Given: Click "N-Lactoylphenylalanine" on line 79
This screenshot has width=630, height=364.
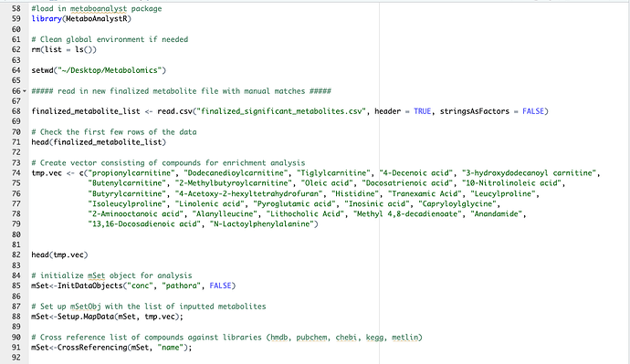Looking at the screenshot, I should click(262, 224).
